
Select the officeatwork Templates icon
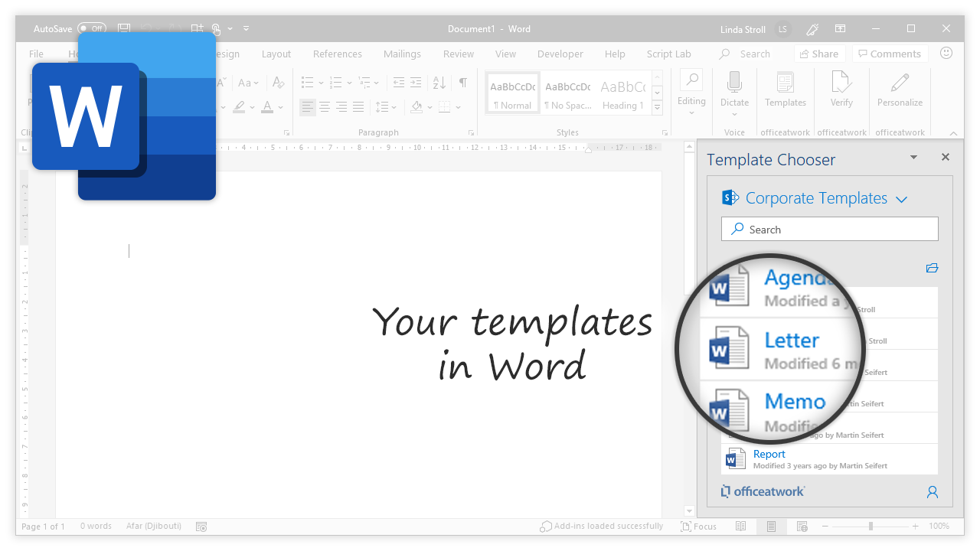[785, 88]
